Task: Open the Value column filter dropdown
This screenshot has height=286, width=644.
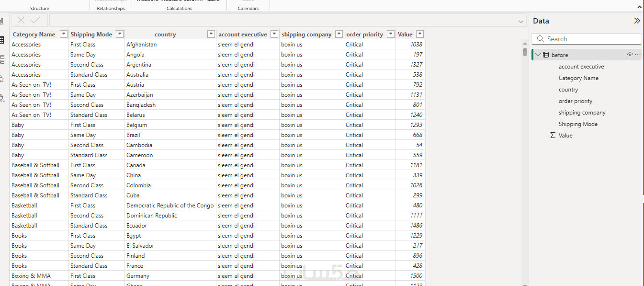Action: click(x=420, y=34)
